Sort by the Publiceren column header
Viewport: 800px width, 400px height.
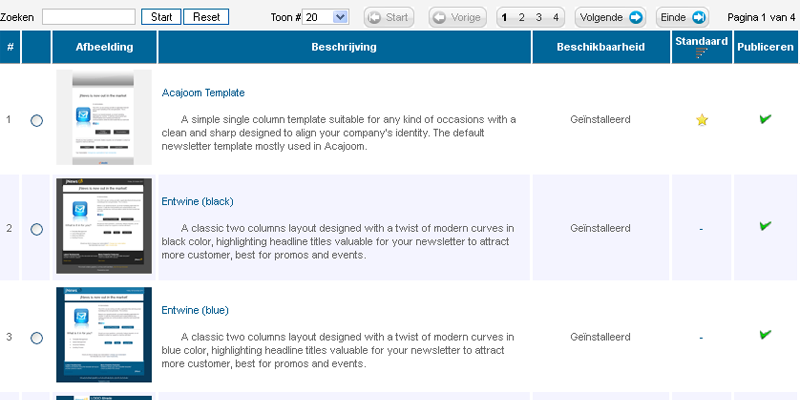tap(765, 47)
